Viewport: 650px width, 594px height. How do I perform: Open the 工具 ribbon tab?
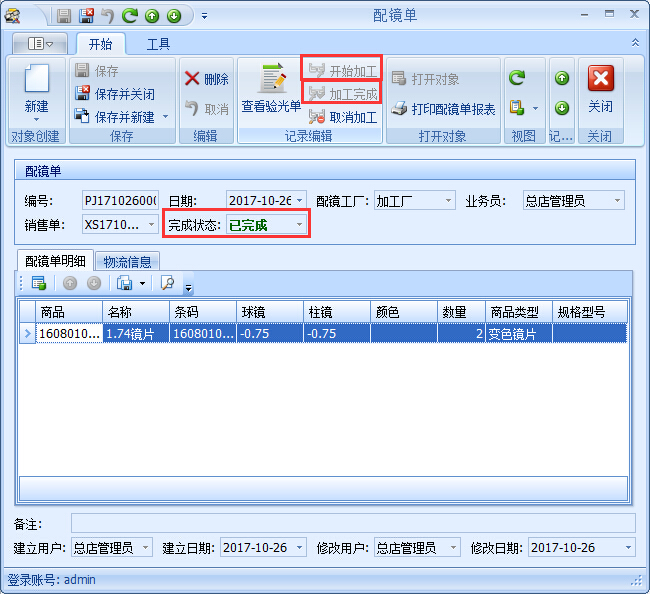coord(158,44)
